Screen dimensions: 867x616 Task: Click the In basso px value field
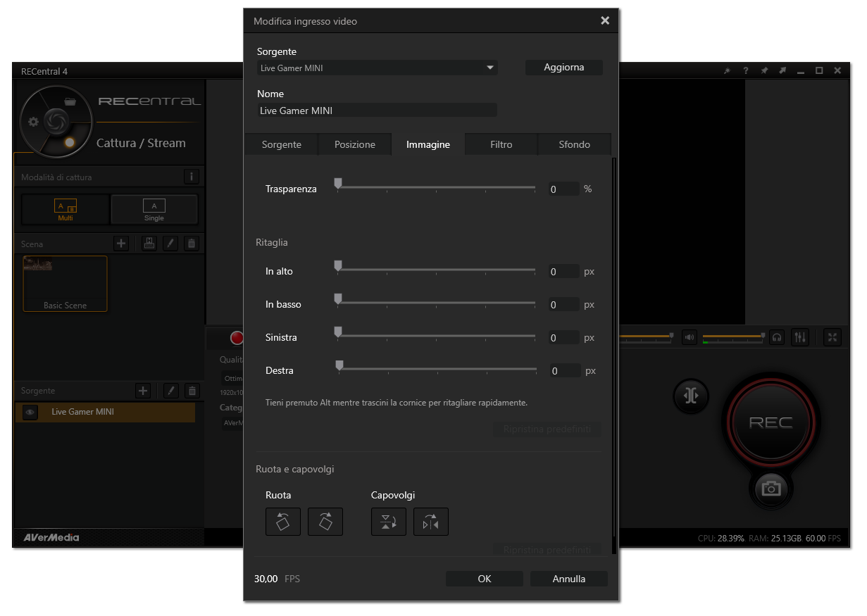coord(564,305)
